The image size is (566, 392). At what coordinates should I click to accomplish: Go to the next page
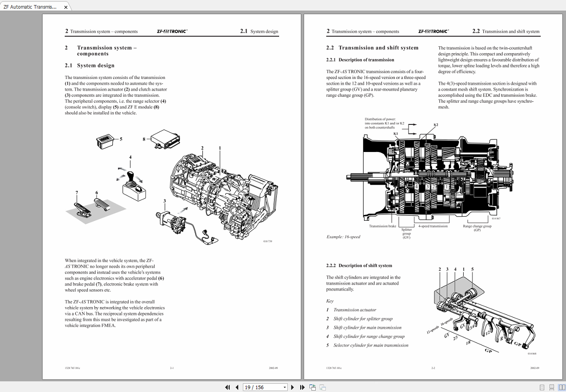293,387
